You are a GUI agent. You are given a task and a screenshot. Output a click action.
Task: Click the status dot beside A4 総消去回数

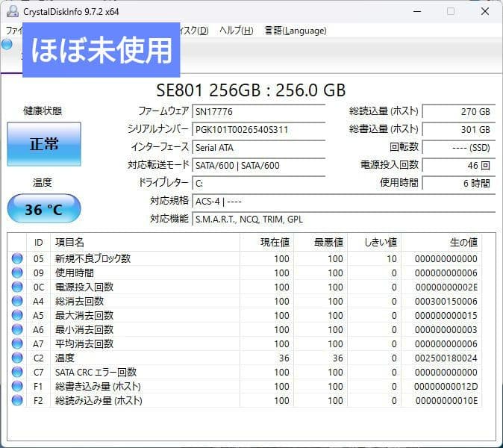click(17, 301)
